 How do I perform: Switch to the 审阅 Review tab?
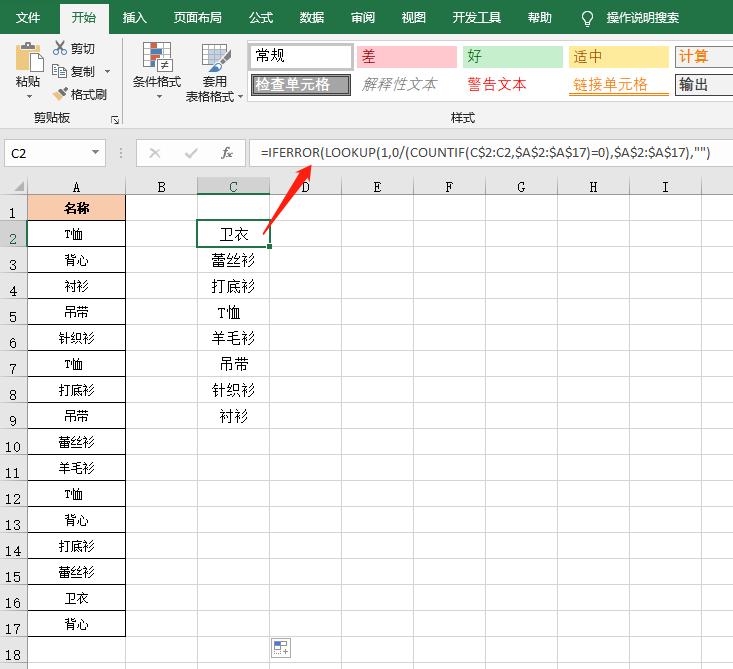[x=363, y=18]
